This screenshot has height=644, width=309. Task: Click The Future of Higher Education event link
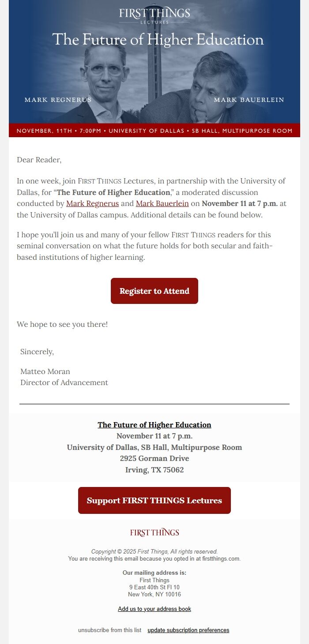[154, 425]
